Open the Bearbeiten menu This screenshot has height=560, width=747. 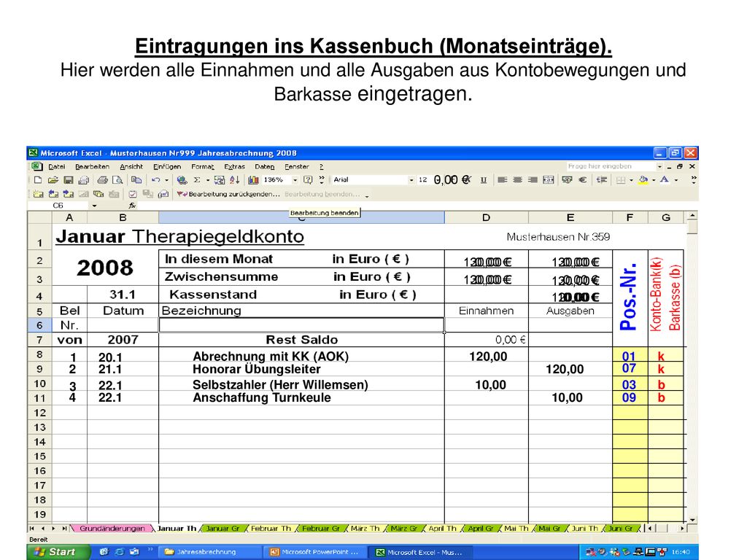[x=92, y=167]
